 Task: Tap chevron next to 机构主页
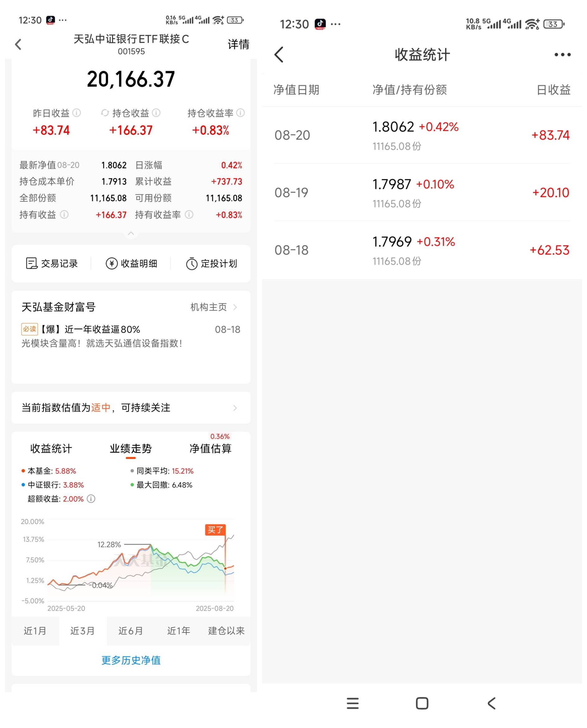click(x=235, y=307)
